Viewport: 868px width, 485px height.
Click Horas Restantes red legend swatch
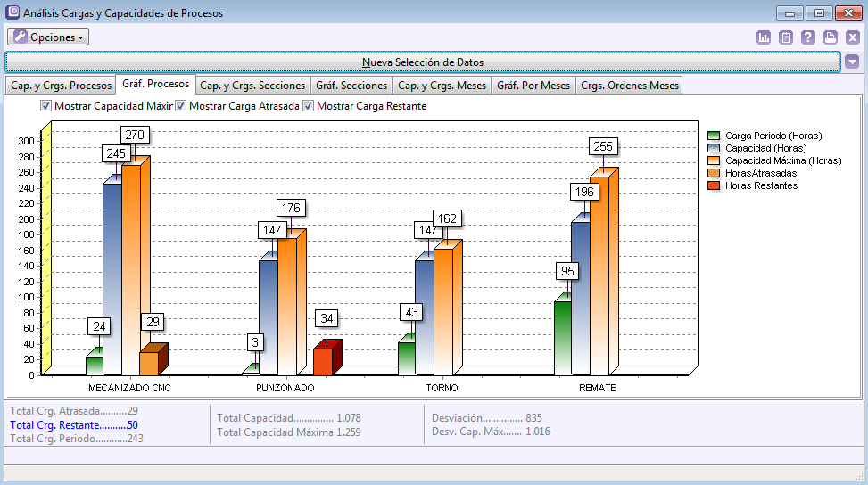click(713, 185)
